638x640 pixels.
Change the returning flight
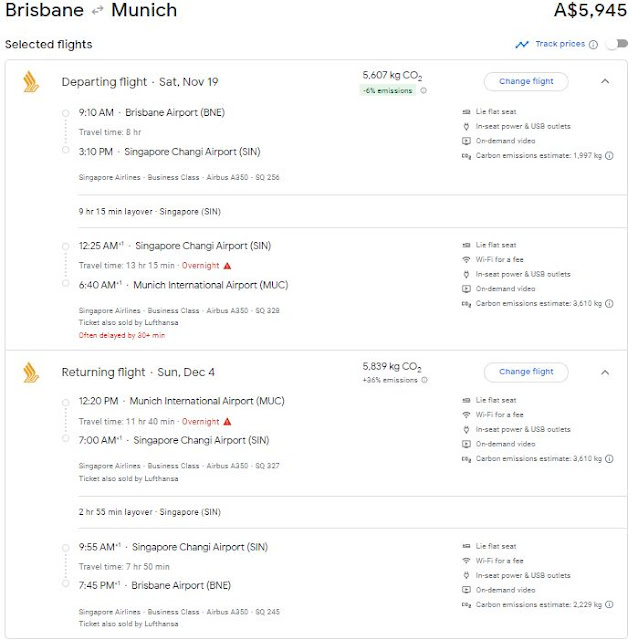pos(526,372)
